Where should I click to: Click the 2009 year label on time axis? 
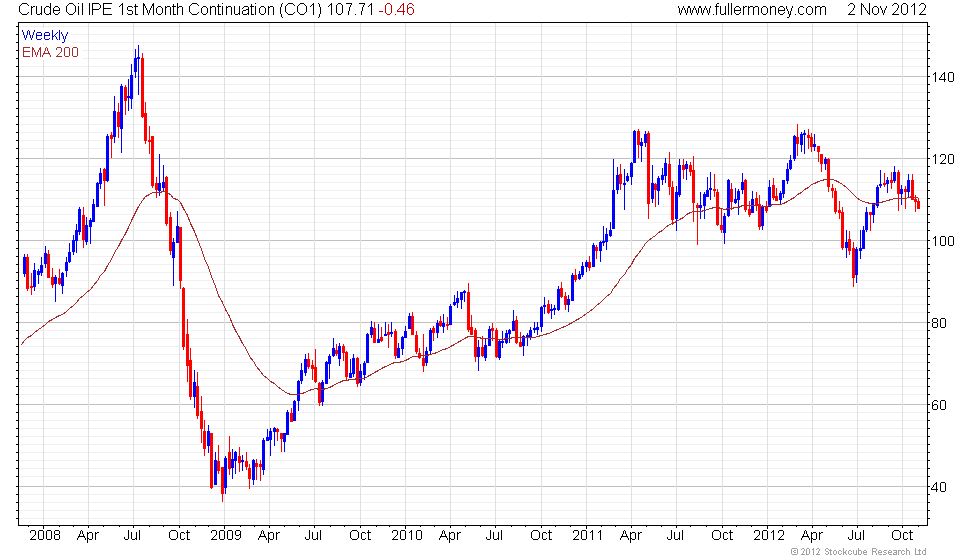tap(226, 536)
